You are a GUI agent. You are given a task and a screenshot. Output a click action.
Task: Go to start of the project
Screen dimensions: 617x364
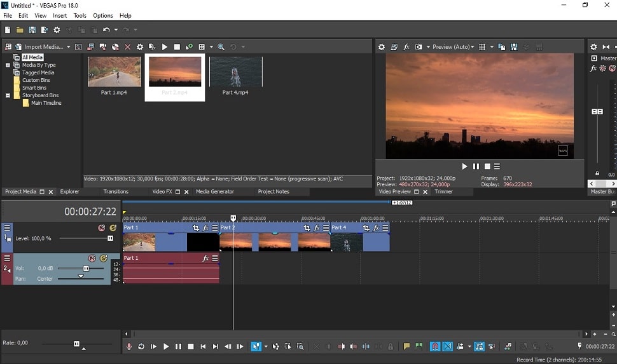tap(203, 346)
